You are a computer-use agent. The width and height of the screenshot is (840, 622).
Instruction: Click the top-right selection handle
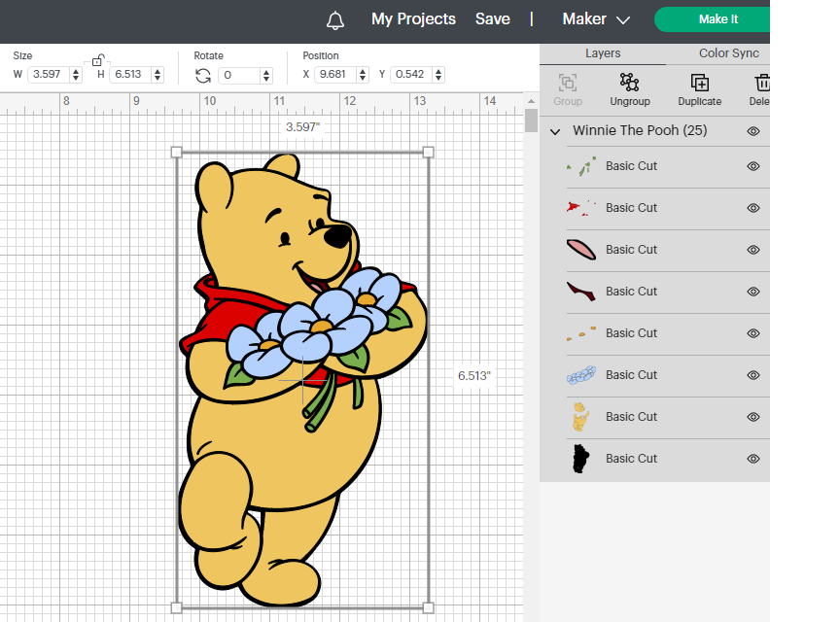[x=428, y=153]
